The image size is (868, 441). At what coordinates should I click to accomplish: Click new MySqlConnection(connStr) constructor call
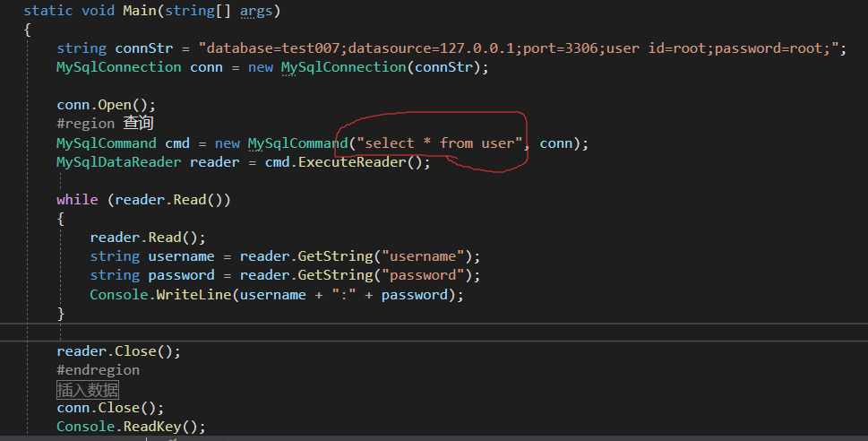click(367, 67)
